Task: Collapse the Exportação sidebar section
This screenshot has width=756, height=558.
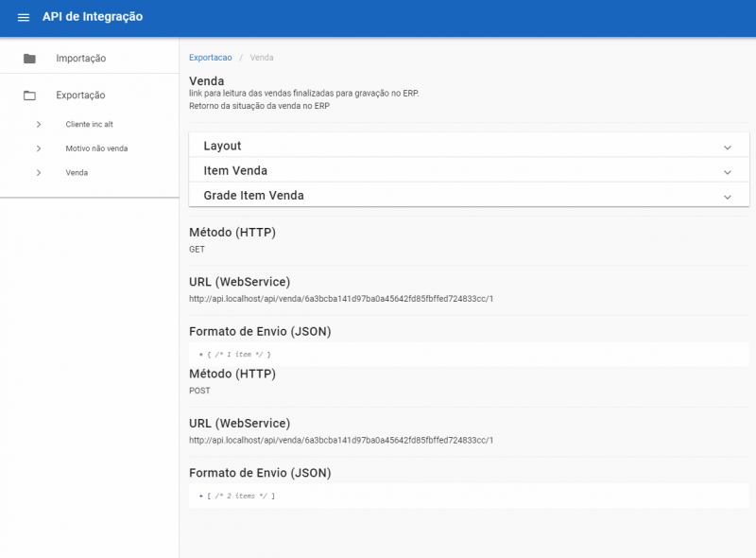Action: point(80,96)
